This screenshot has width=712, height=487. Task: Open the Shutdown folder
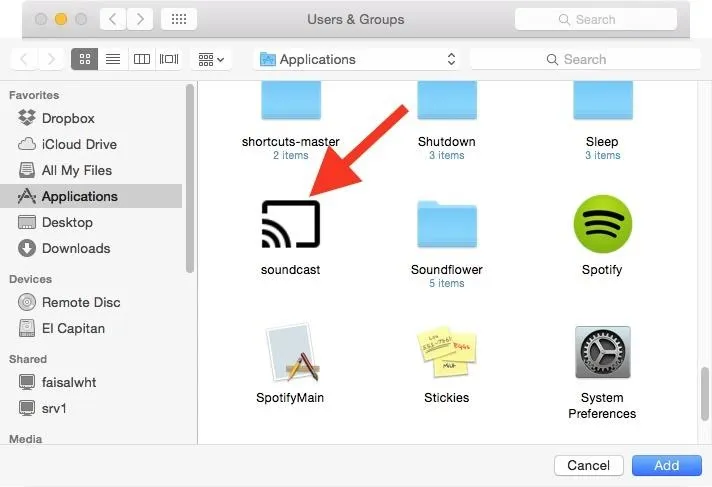pos(447,100)
